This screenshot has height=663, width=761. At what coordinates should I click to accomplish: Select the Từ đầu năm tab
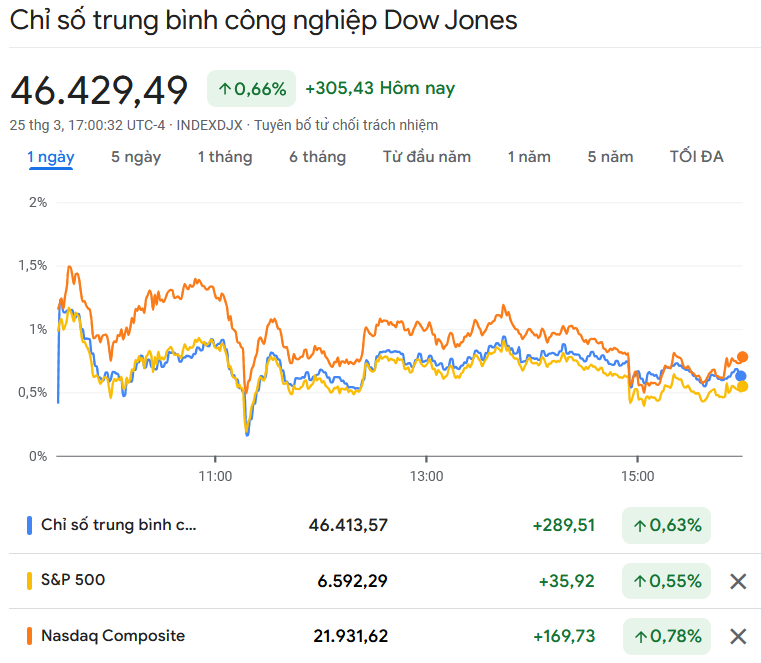point(427,157)
